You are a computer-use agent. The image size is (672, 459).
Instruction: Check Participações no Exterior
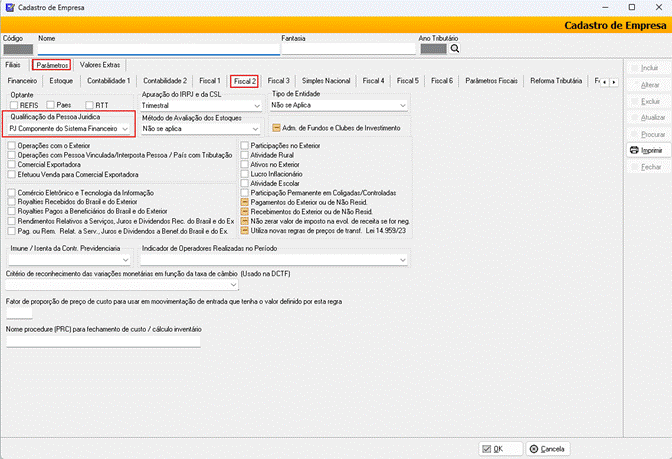click(x=244, y=146)
